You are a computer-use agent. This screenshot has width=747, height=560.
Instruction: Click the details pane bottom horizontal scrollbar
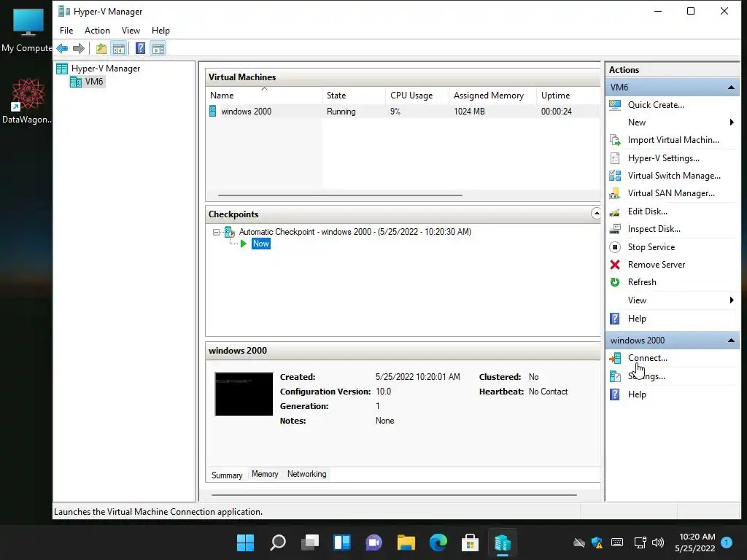[394, 495]
